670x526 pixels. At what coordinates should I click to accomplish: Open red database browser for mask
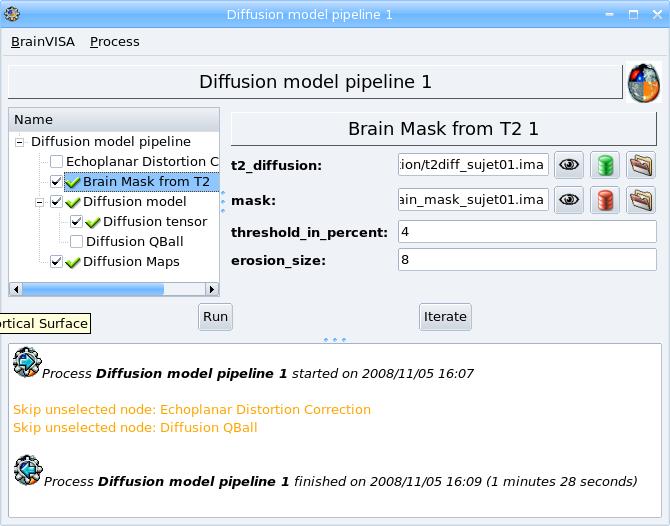(x=605, y=200)
